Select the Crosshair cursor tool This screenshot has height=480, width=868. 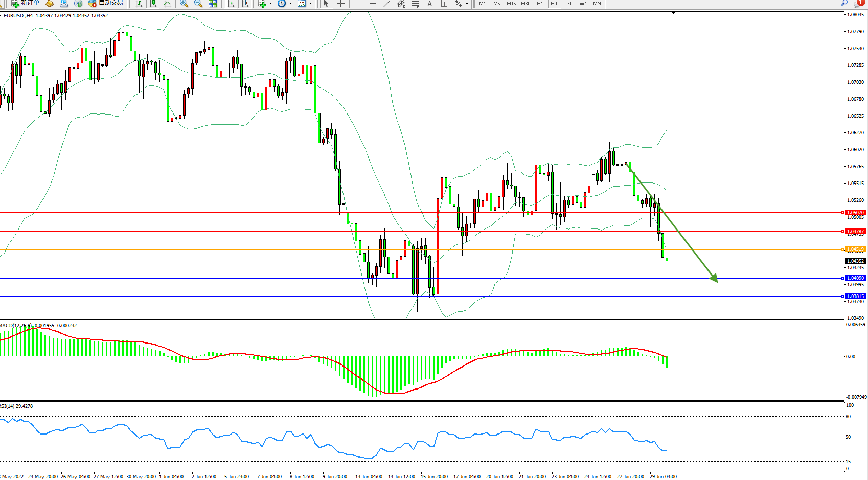pos(340,4)
